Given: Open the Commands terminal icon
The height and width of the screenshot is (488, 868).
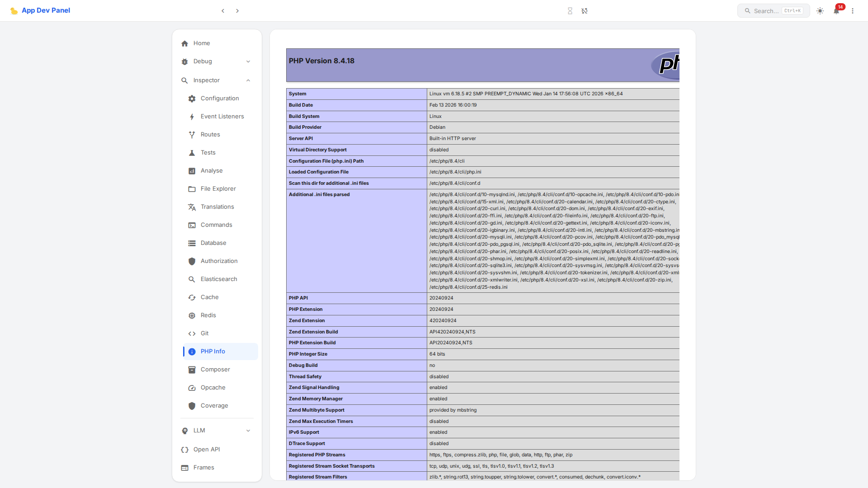Looking at the screenshot, I should click(192, 225).
